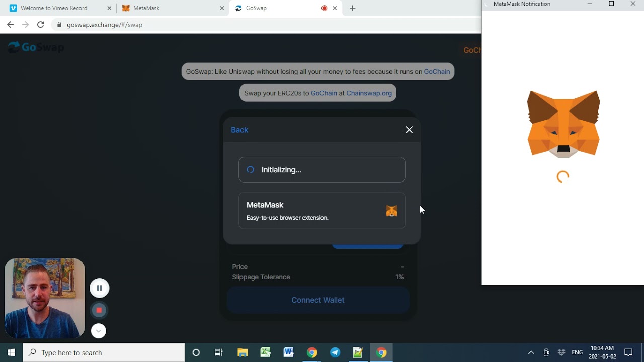Close the MetaMask Notification window
The height and width of the screenshot is (362, 644).
(x=633, y=4)
